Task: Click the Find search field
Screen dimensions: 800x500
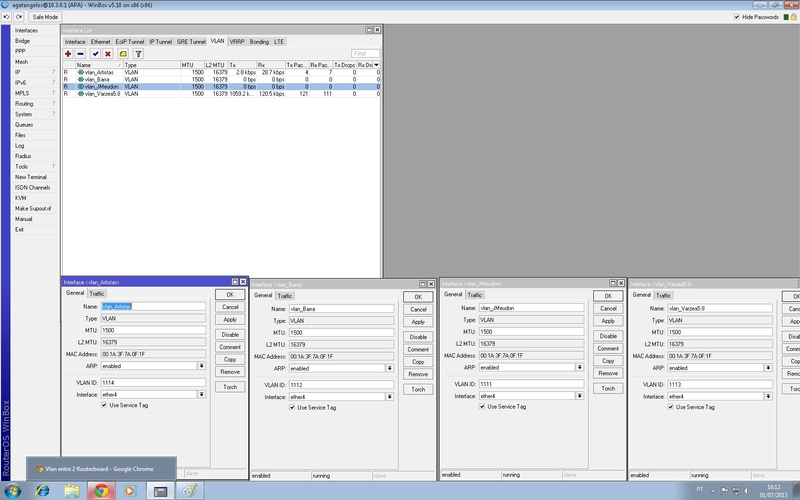Action: (x=365, y=54)
